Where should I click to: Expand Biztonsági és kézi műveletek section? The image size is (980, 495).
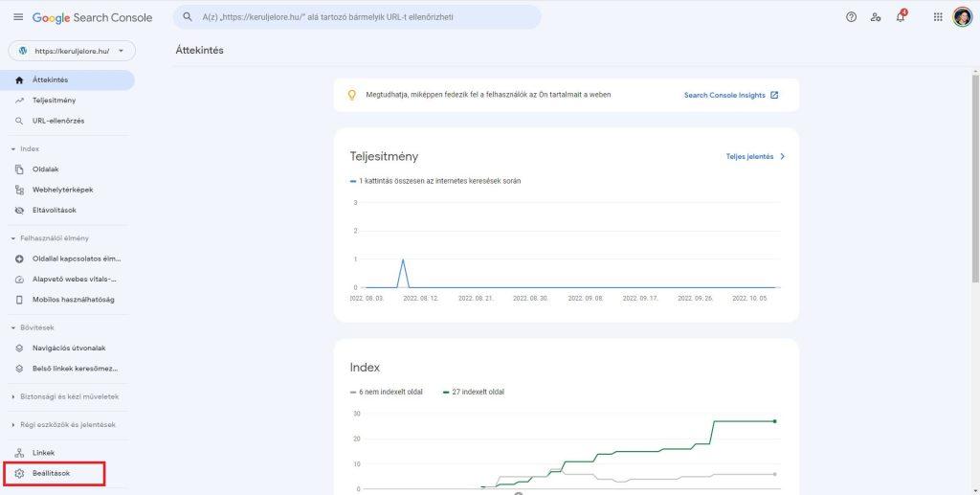(65, 397)
